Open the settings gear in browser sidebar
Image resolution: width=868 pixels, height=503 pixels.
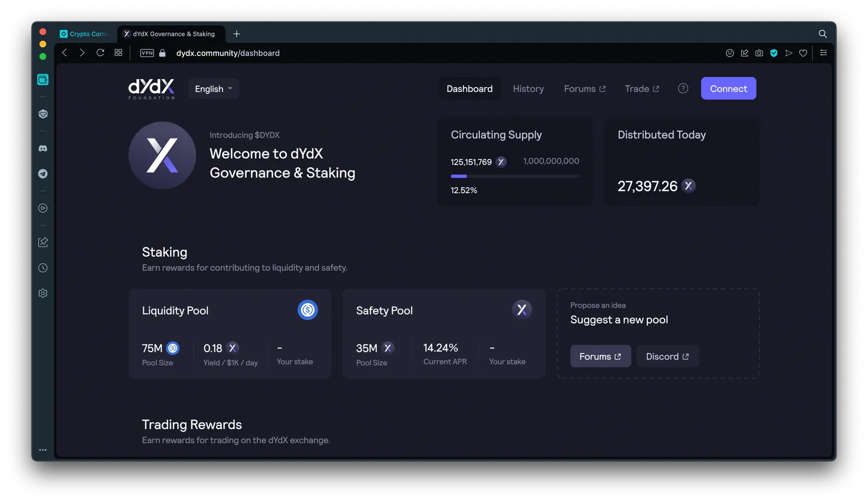[43, 293]
